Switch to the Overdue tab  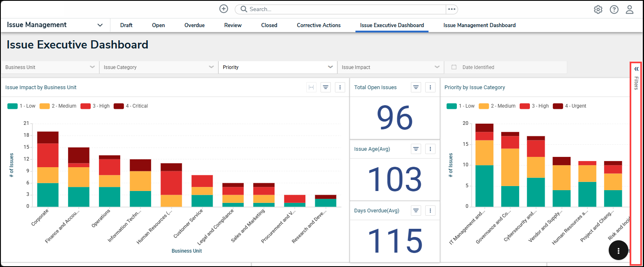click(x=194, y=25)
